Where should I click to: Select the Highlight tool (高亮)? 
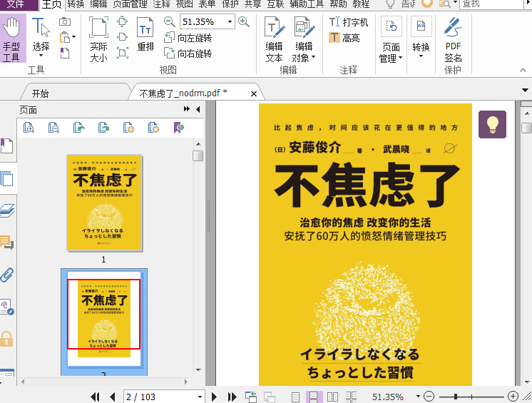pyautogui.click(x=344, y=38)
